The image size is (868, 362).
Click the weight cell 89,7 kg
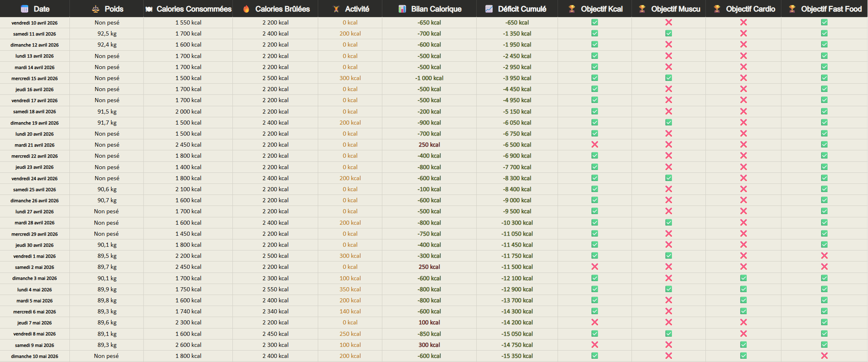coord(107,267)
